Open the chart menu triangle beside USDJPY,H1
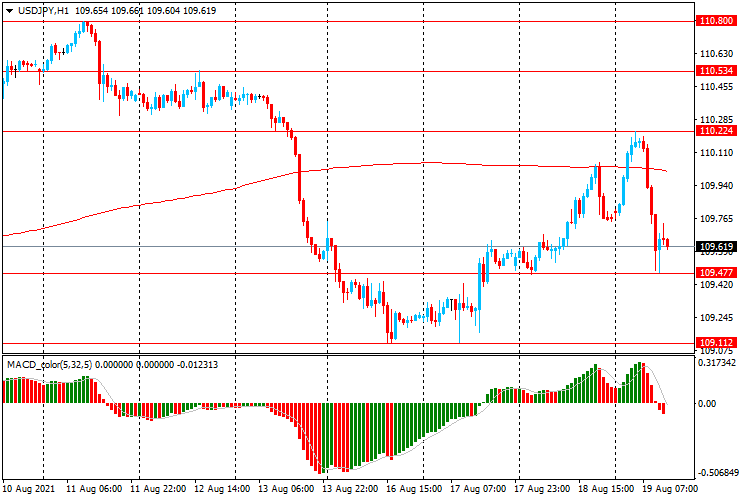Image resolution: width=740 pixels, height=500 pixels. 9,11
